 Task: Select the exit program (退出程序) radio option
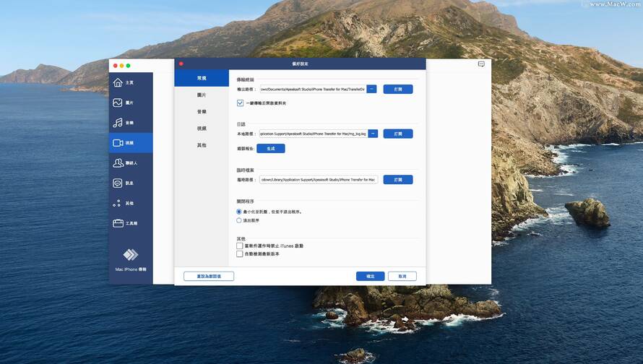coord(239,220)
